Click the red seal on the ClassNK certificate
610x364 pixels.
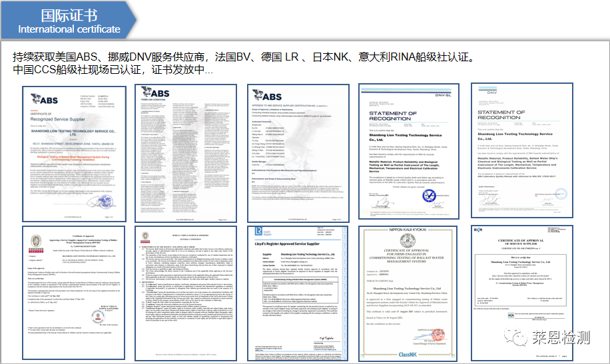[x=438, y=336]
